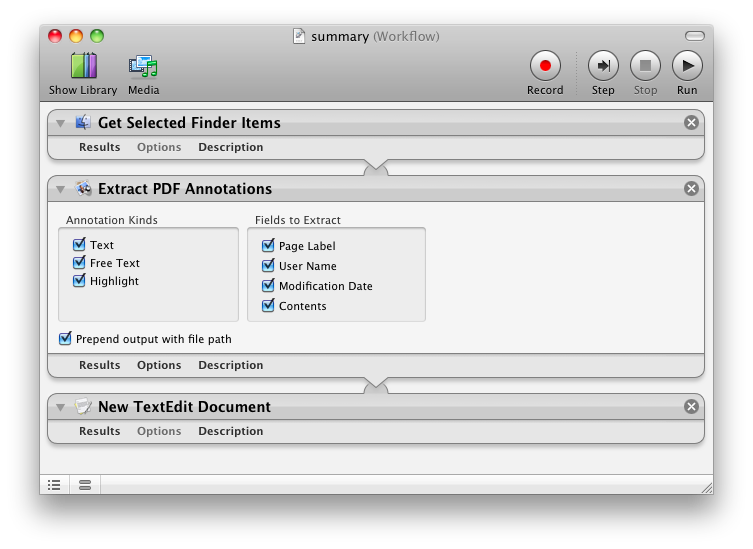The height and width of the screenshot is (549, 753).
Task: Open the Media browser icon
Action: point(143,66)
